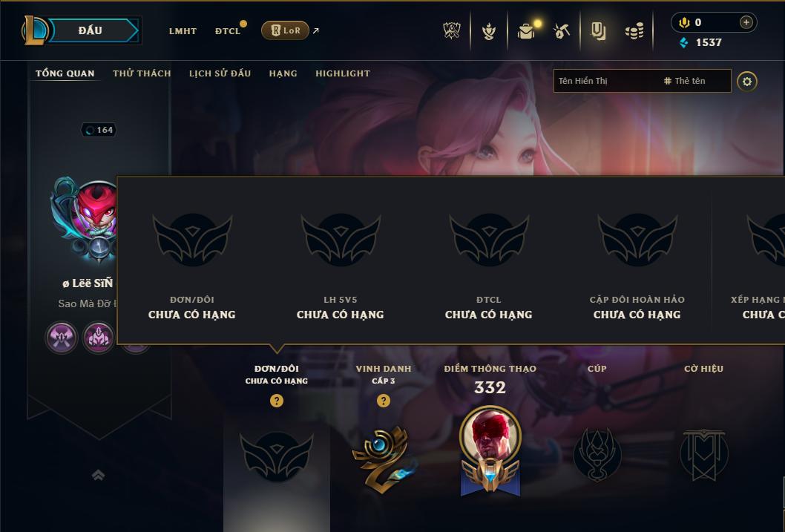
Task: Open the Collection backpack icon
Action: pyautogui.click(x=525, y=32)
